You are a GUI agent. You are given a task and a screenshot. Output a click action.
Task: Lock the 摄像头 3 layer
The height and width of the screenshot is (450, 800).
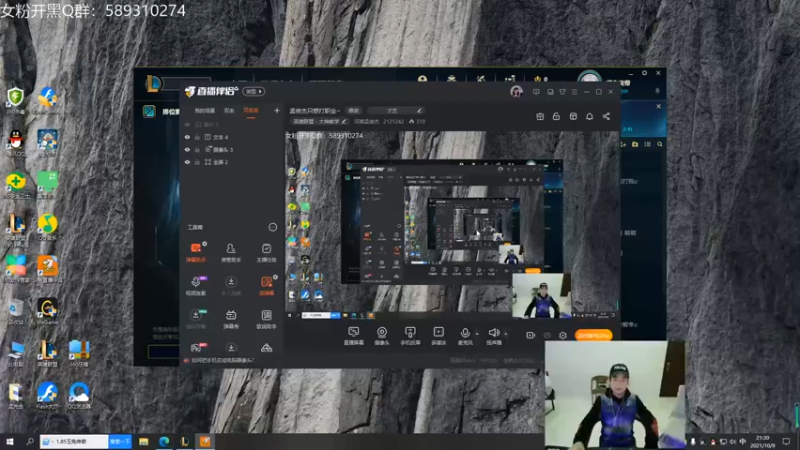(x=197, y=149)
